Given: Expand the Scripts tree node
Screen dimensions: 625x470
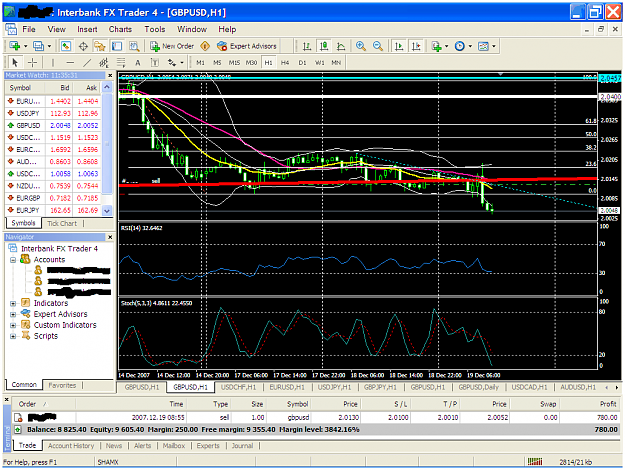Looking at the screenshot, I should [13, 336].
